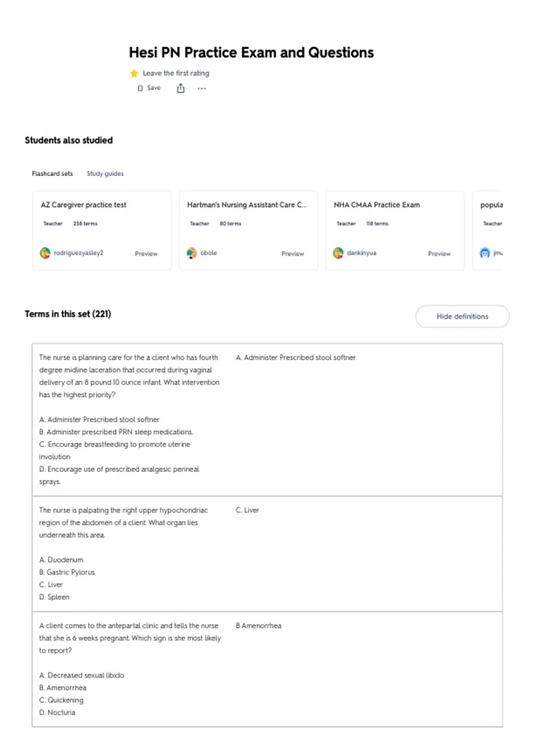Switch to Study guides tab
534x756 pixels.
point(105,173)
